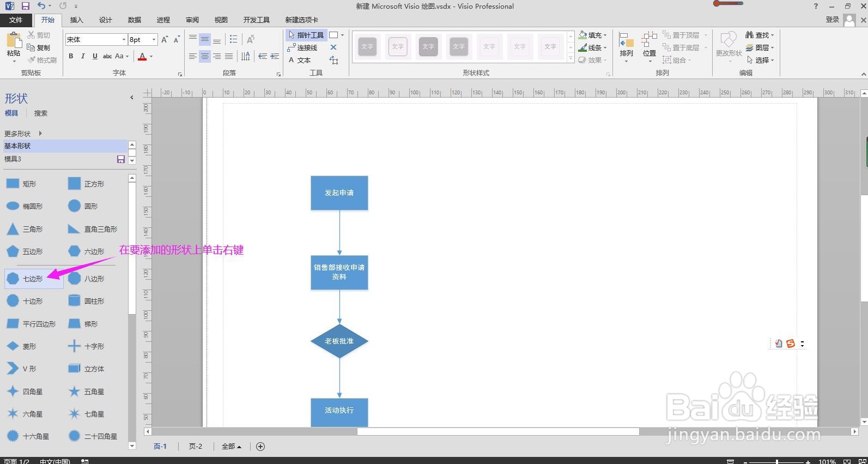Toggle align middle vertically
This screenshot has height=464, width=868.
tap(205, 39)
